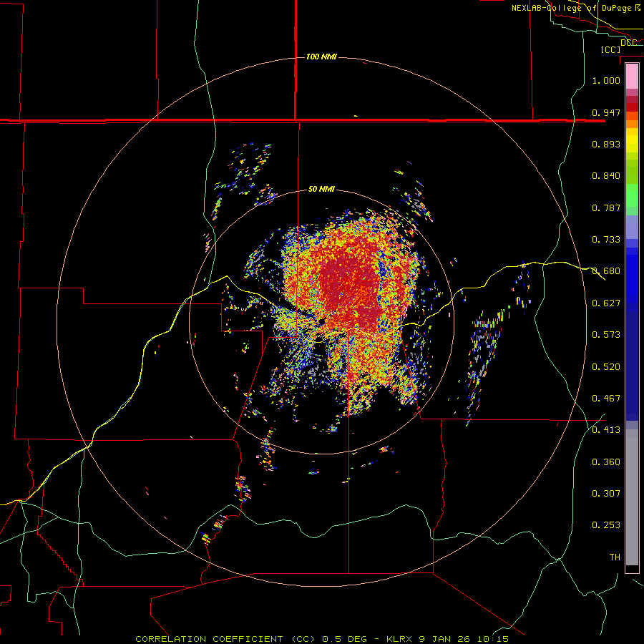The width and height of the screenshot is (644, 644).
Task: Click the 0.893 color scale value
Action: (606, 144)
